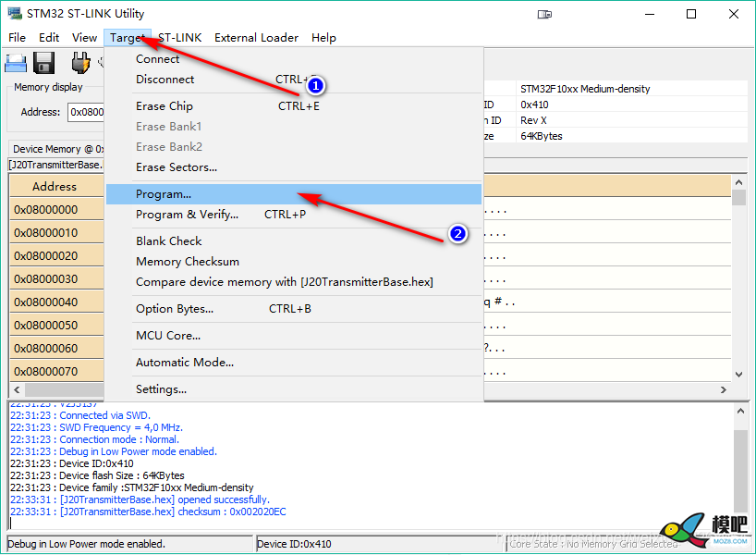
Task: Open the File menu
Action: click(17, 38)
